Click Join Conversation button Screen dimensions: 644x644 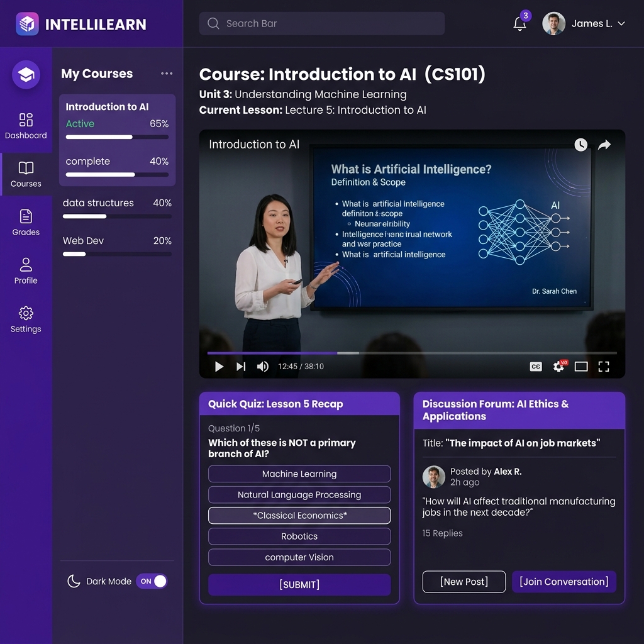[x=564, y=582]
